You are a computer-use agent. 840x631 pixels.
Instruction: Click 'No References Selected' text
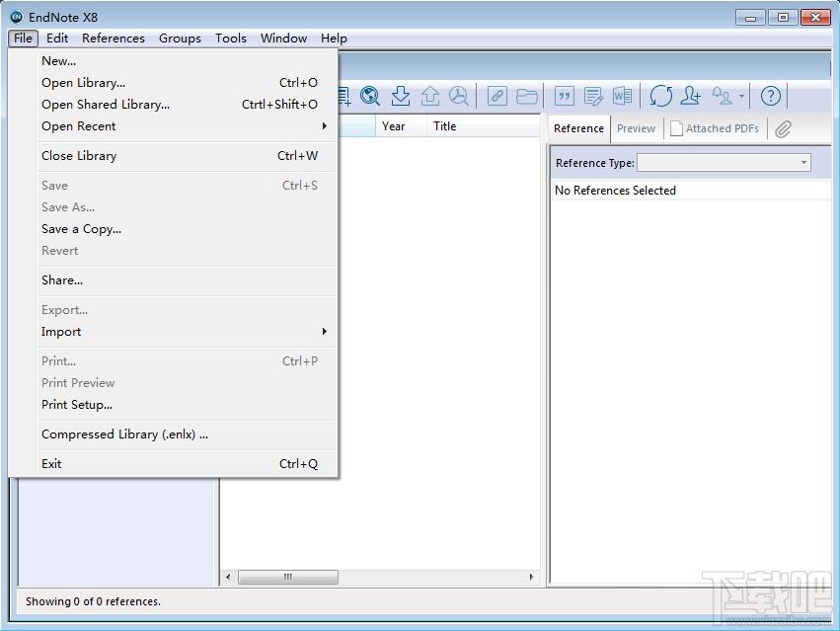615,191
